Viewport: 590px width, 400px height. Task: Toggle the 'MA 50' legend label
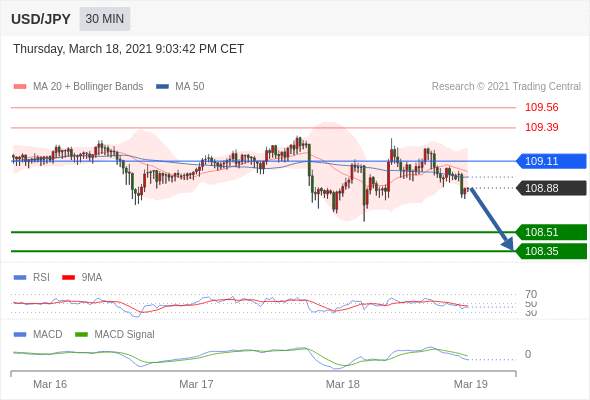(190, 87)
